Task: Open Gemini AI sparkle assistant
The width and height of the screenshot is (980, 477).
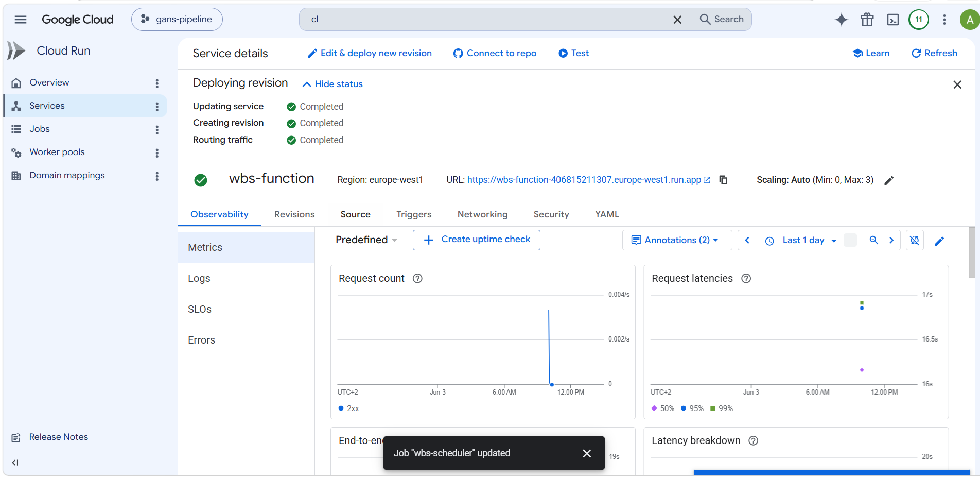Action: pos(841,20)
